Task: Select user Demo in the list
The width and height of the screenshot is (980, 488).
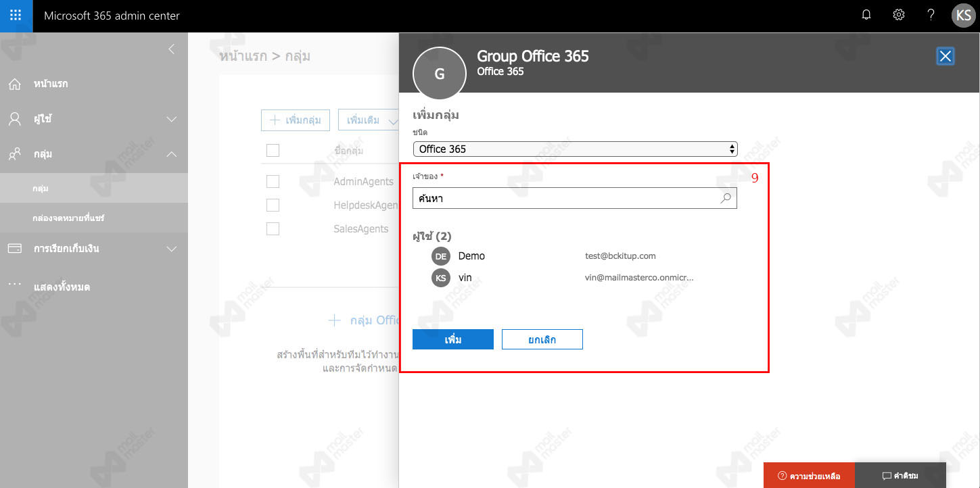Action: point(471,256)
